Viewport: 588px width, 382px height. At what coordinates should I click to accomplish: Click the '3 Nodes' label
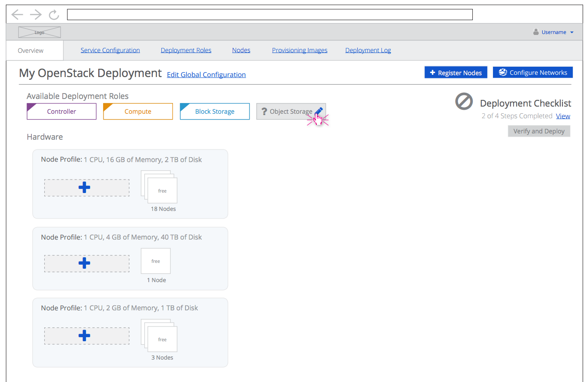point(162,357)
